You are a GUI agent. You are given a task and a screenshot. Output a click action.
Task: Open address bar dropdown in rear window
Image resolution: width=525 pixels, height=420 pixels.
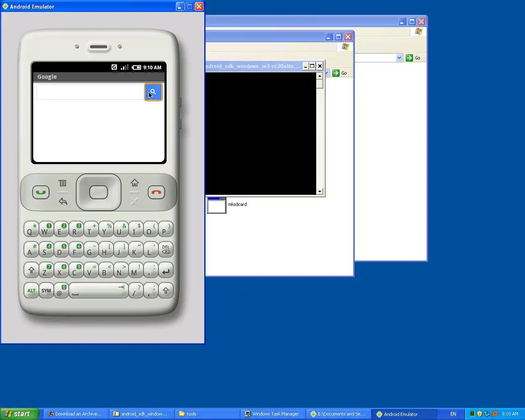[399, 58]
